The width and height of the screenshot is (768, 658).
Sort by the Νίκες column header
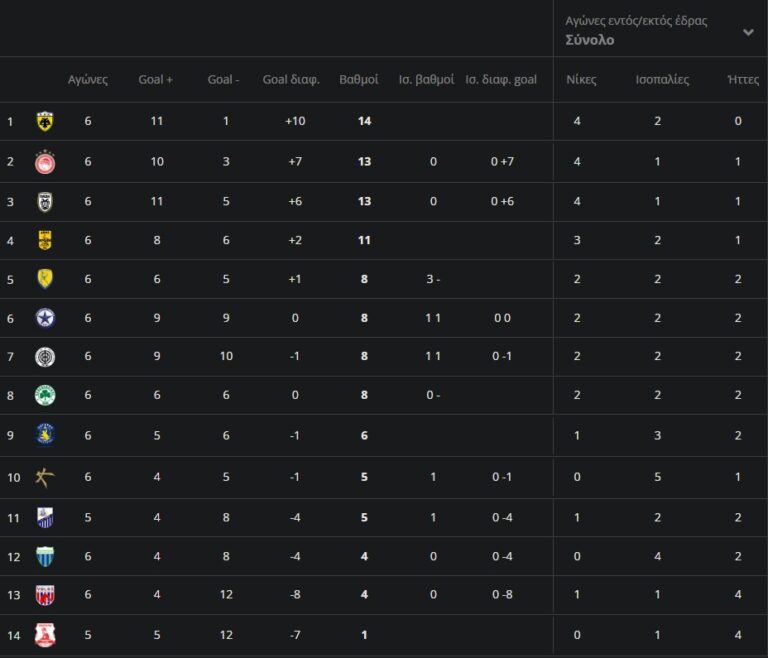tap(581, 80)
